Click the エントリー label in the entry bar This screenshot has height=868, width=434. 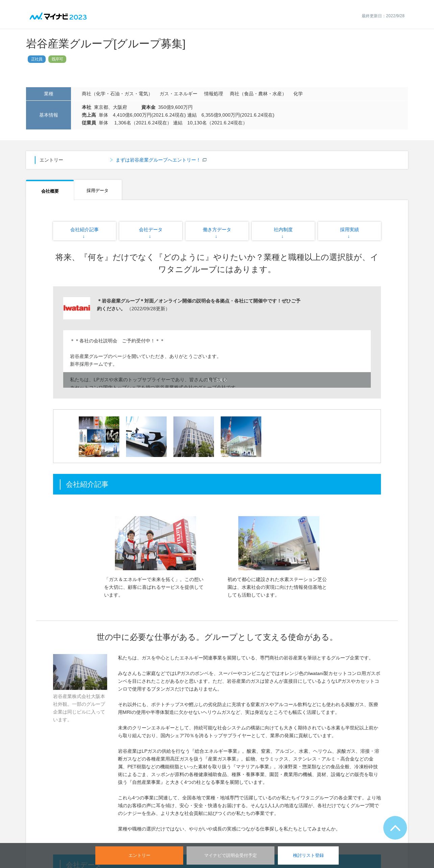click(x=51, y=160)
